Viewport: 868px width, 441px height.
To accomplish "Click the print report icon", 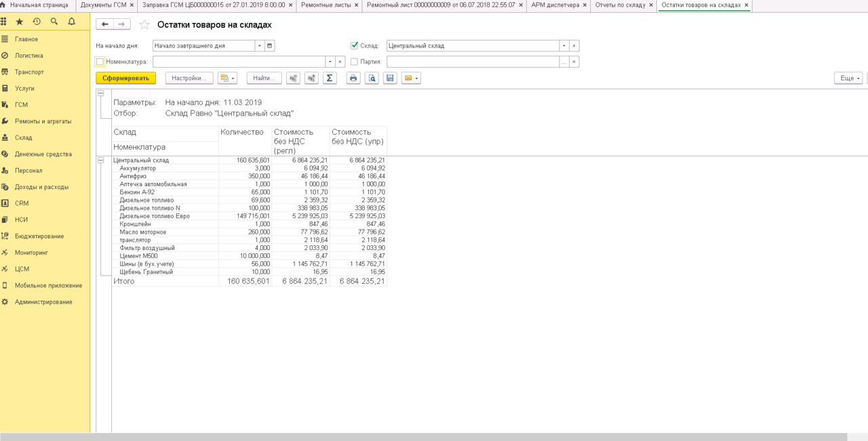I will (353, 78).
